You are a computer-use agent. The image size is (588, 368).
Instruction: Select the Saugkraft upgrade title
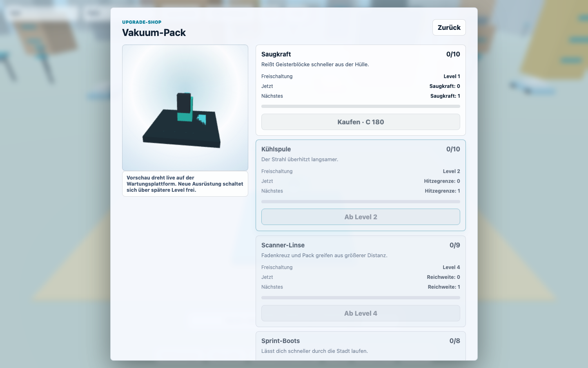coord(276,54)
